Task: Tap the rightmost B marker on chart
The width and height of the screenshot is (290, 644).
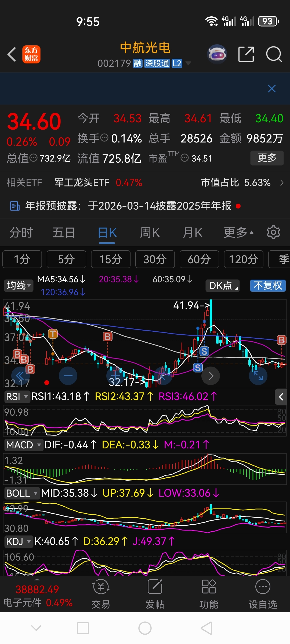Action: click(281, 340)
